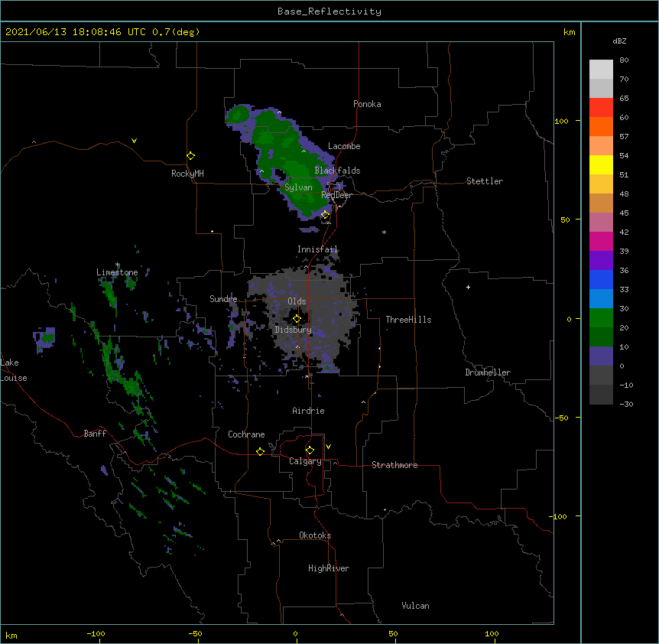This screenshot has width=659, height=644.
Task: Select the Vulcan town label
Action: (x=415, y=606)
